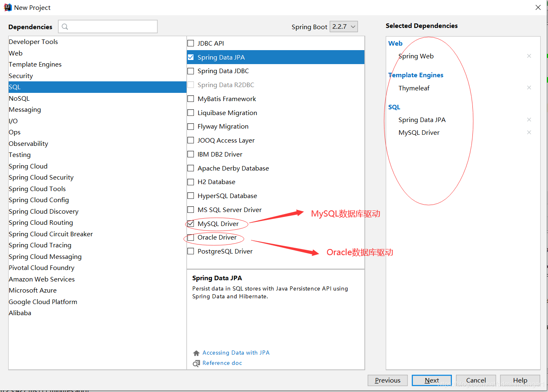
Task: Close the New Project dialog
Action: 538,7
